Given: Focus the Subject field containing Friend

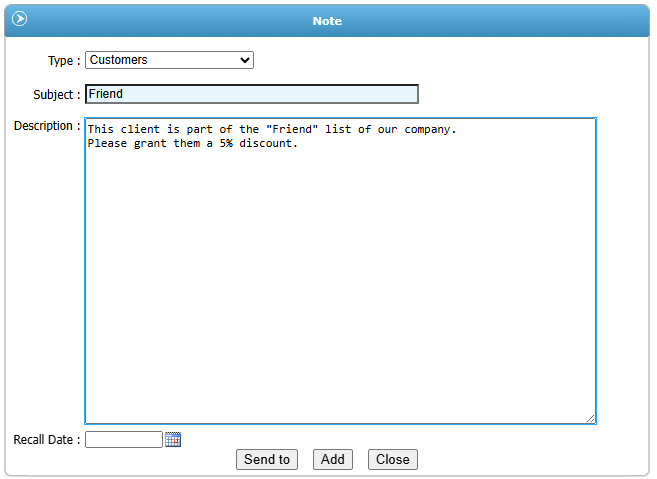Looking at the screenshot, I should coord(251,94).
